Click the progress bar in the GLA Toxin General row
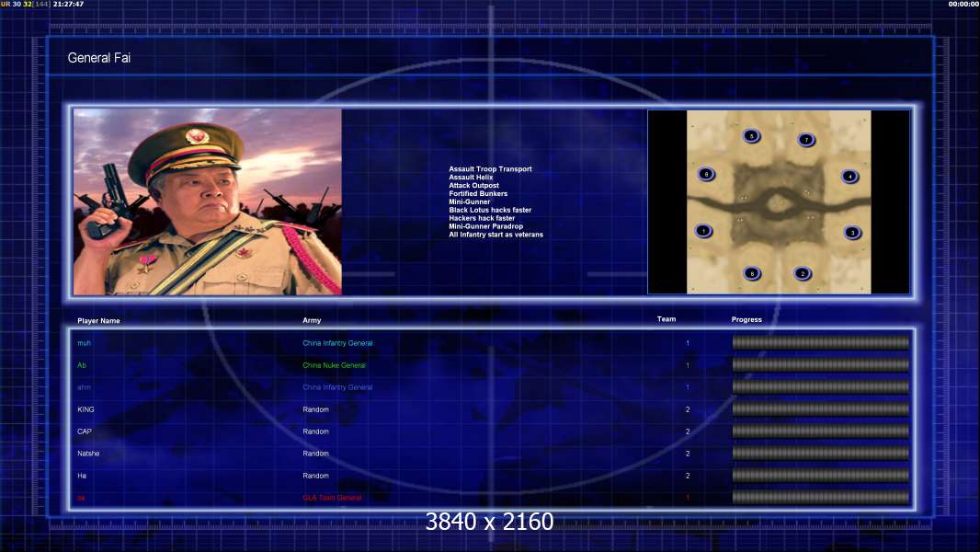Viewport: 980px width, 552px height. [821, 498]
